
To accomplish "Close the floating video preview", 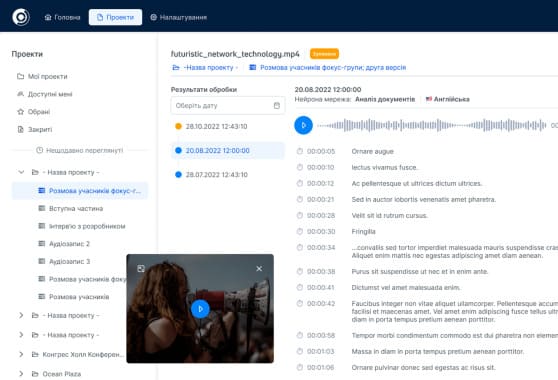I will tap(259, 269).
